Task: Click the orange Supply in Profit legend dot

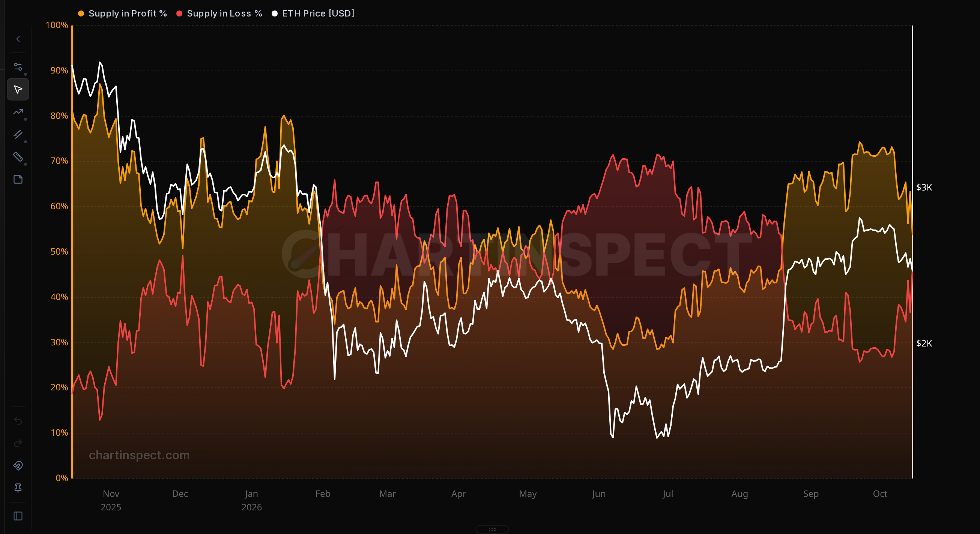Action: point(81,14)
